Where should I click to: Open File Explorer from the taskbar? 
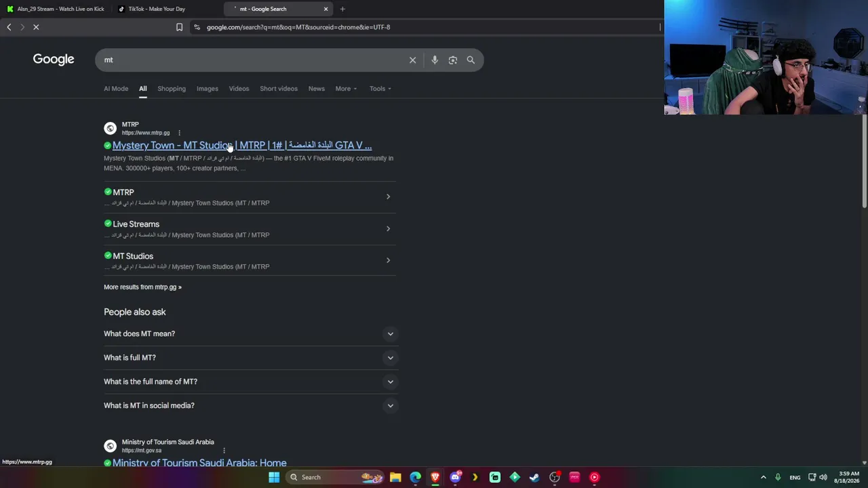[x=395, y=477]
